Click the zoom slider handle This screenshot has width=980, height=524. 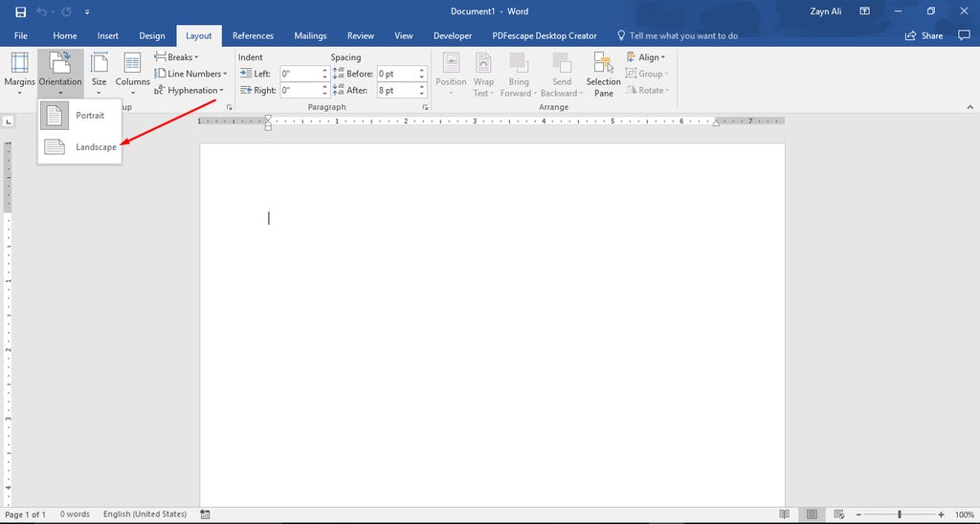(900, 514)
